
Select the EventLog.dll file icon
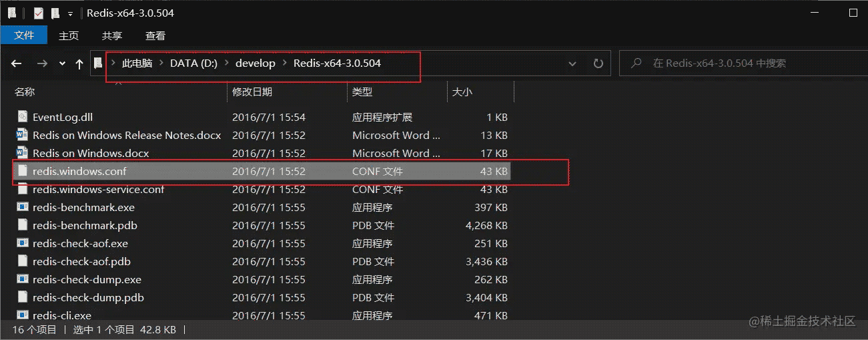(23, 117)
